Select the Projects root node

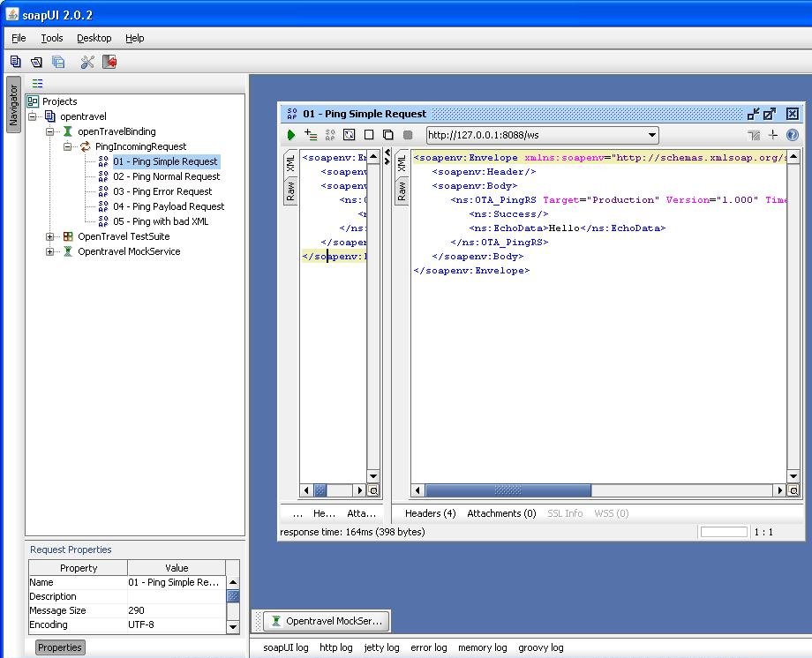click(x=59, y=101)
